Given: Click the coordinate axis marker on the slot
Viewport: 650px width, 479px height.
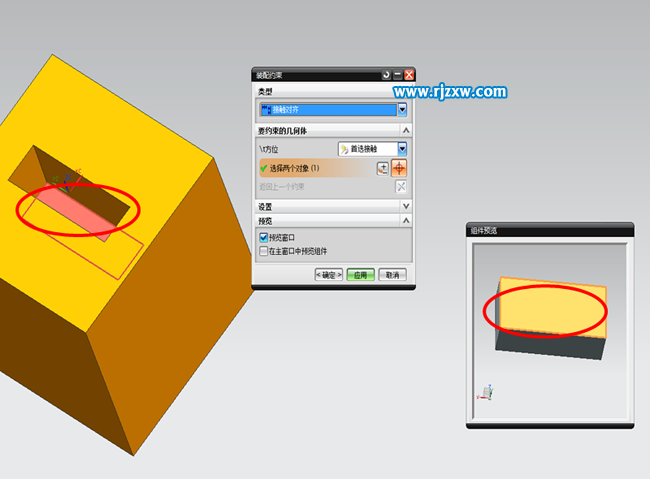Looking at the screenshot, I should (66, 185).
